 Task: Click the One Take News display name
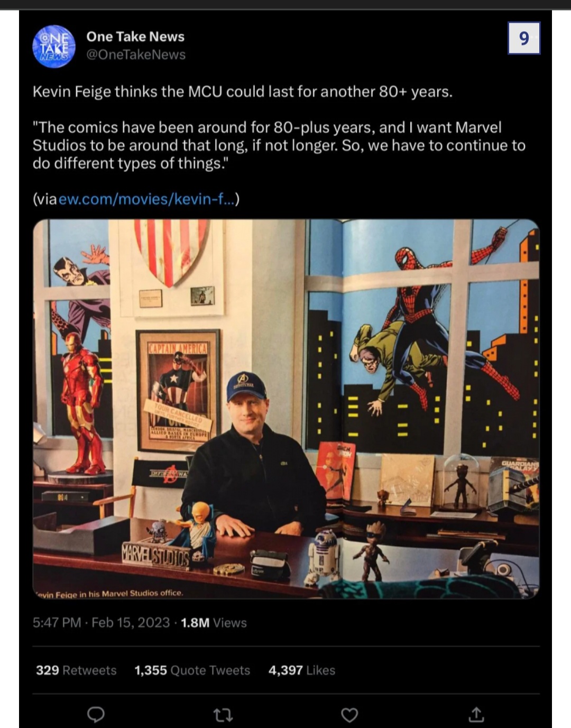[135, 36]
